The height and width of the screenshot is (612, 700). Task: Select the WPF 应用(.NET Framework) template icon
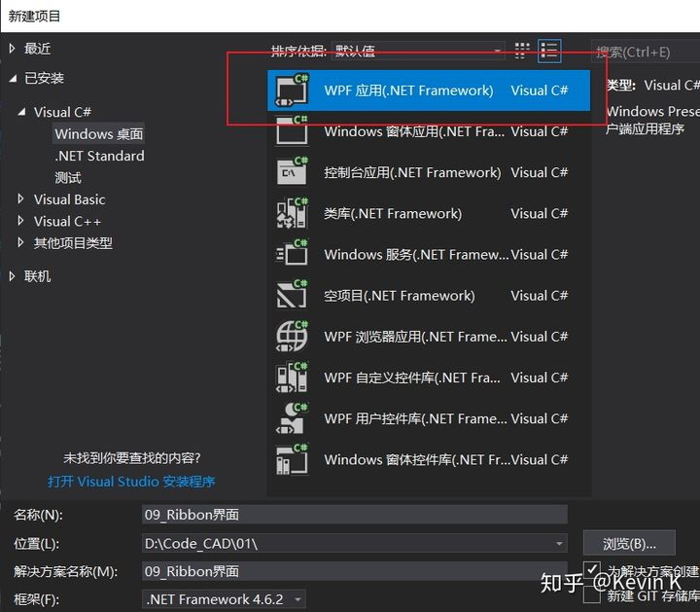(x=292, y=90)
